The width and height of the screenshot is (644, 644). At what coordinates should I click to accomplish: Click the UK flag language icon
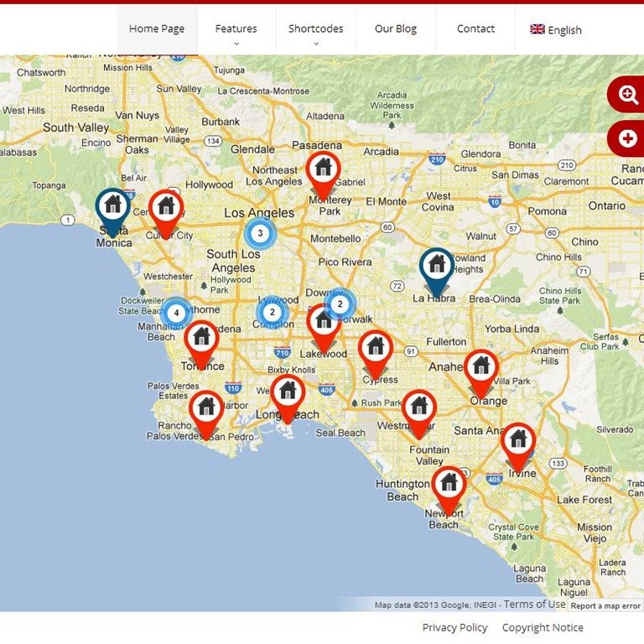(538, 29)
